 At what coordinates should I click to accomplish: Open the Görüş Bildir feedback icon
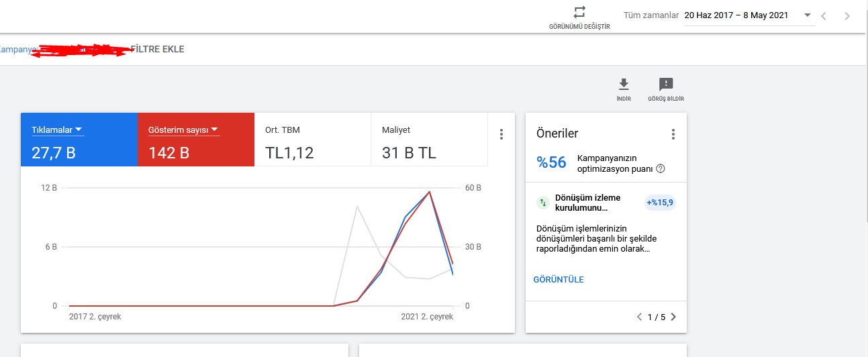click(666, 85)
